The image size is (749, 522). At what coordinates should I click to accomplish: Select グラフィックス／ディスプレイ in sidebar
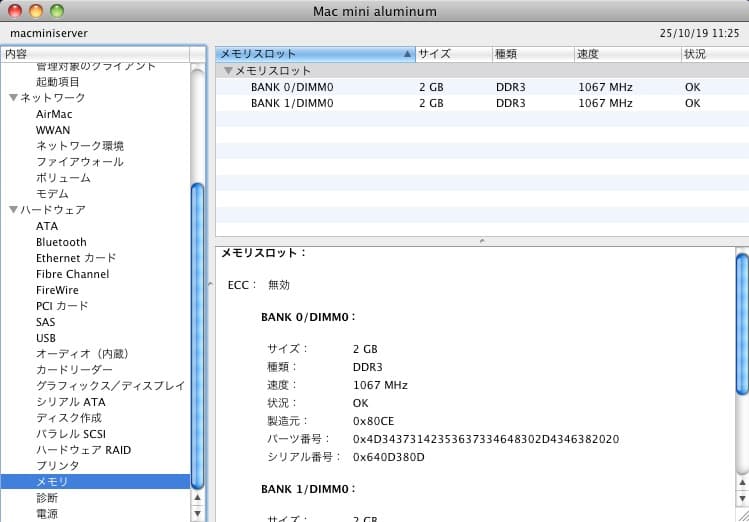coord(110,386)
